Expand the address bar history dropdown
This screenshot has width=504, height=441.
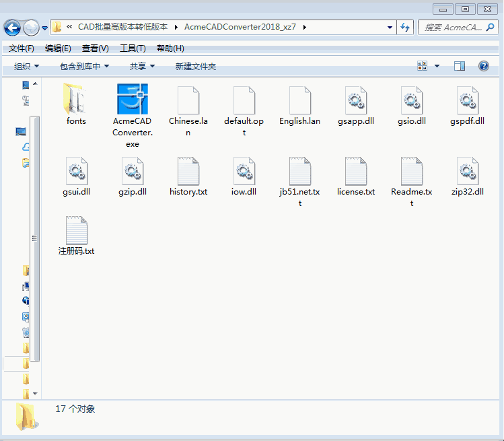pyautogui.click(x=390, y=28)
